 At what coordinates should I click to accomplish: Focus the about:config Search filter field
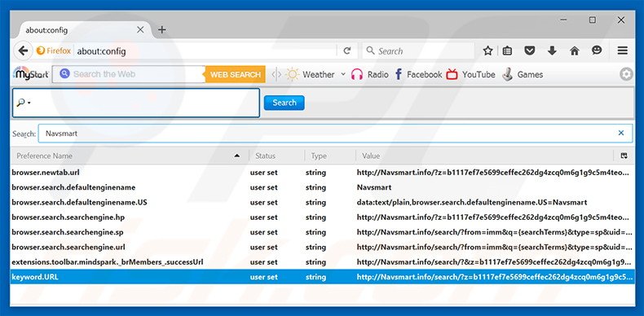(335, 134)
